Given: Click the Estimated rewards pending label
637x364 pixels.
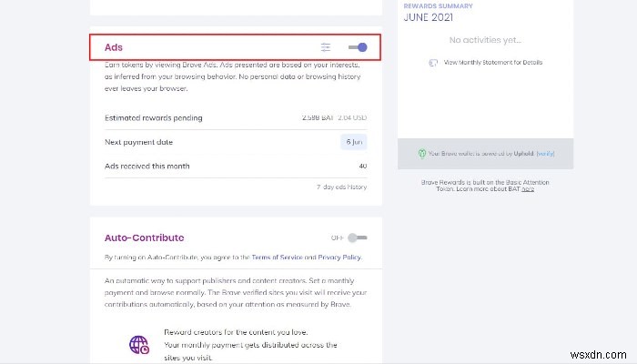Looking at the screenshot, I should (x=154, y=117).
